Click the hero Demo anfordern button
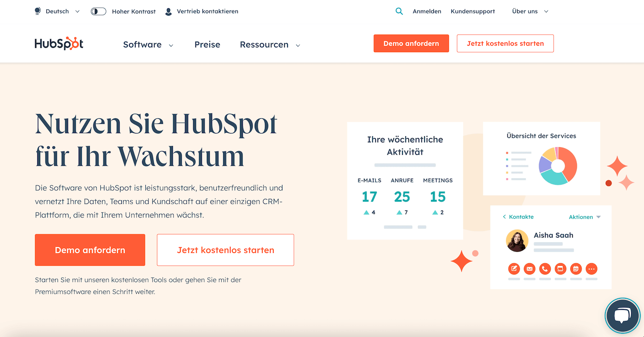 [x=90, y=250]
